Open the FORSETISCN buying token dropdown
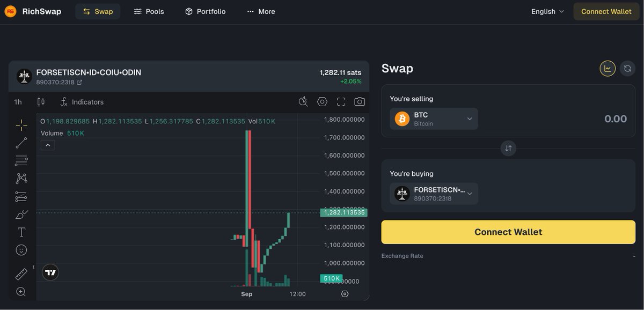This screenshot has height=310, width=644. coord(434,194)
